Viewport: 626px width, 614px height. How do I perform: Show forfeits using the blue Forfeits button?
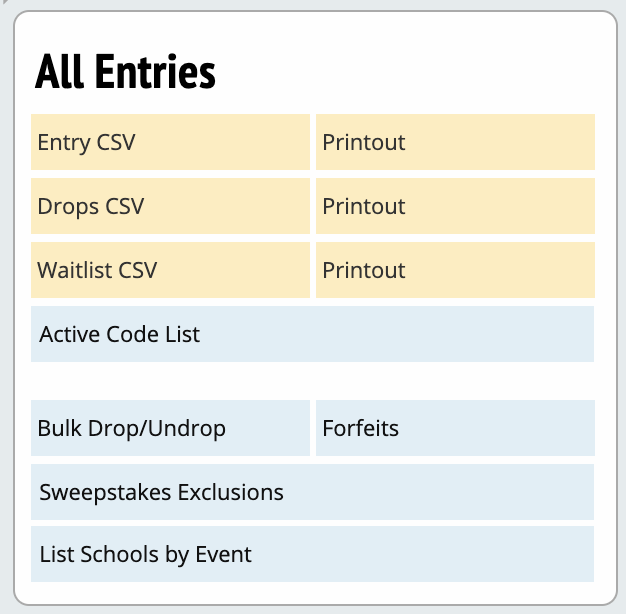pos(455,428)
